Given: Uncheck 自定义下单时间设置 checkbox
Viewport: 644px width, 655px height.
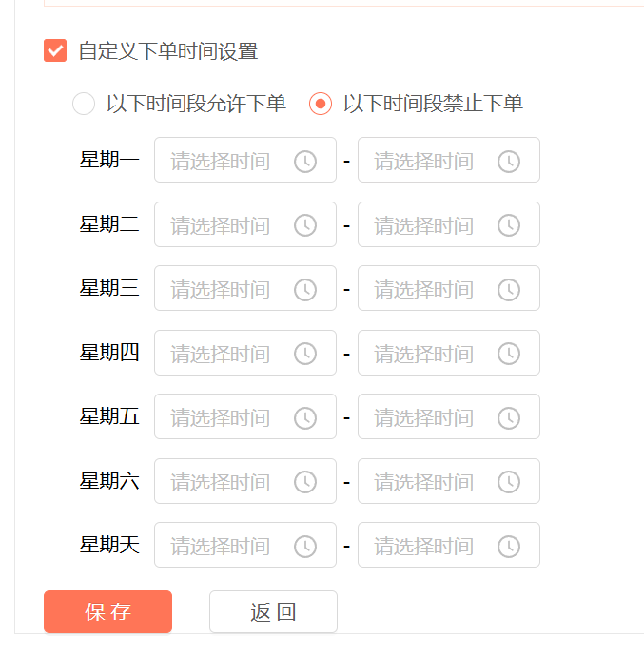Looking at the screenshot, I should point(55,50).
